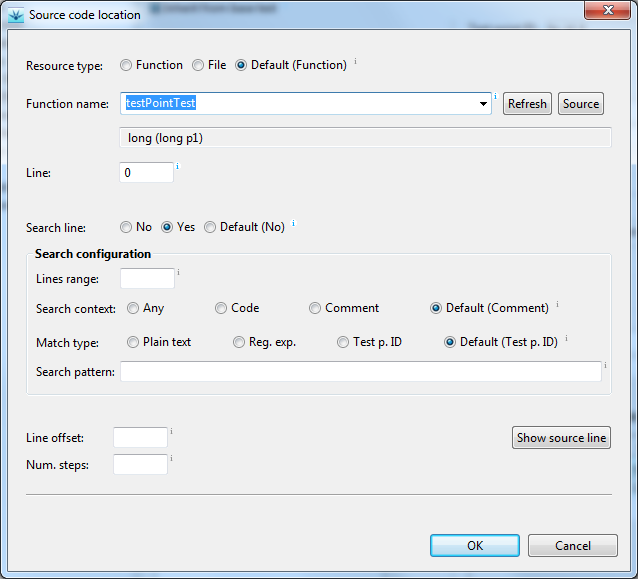The image size is (638, 579).
Task: Confirm the dialog with OK
Action: (475, 546)
